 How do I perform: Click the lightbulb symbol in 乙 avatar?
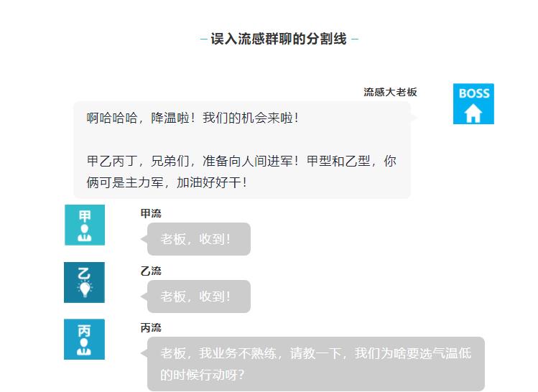pos(85,289)
